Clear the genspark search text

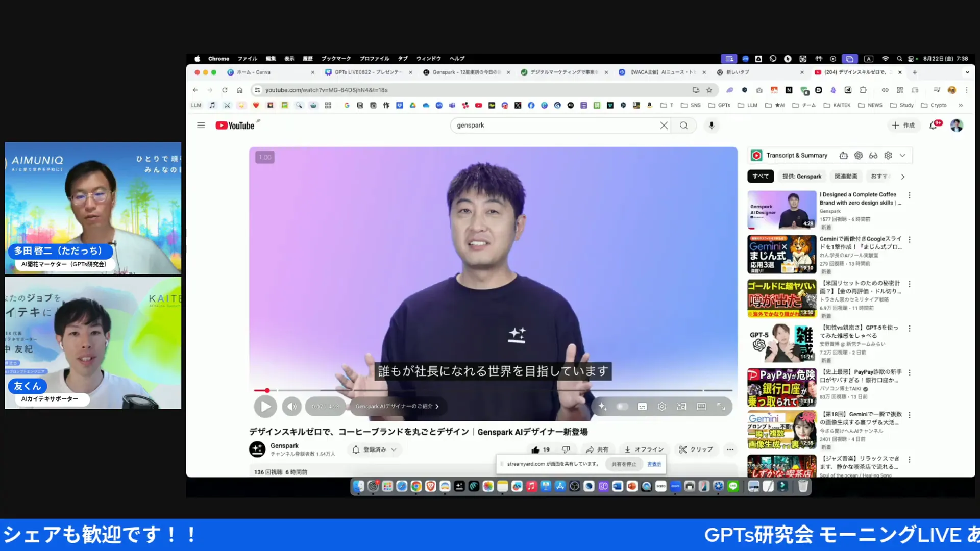(664, 125)
